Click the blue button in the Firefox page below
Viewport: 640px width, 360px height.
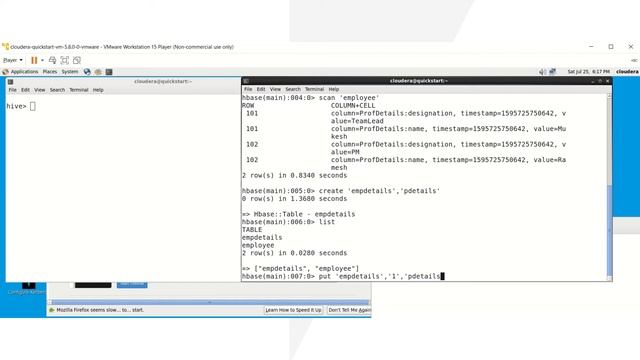(x=132, y=284)
